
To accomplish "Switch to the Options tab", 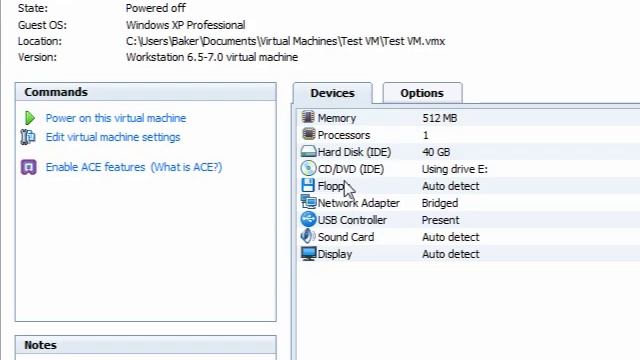I will (x=422, y=93).
